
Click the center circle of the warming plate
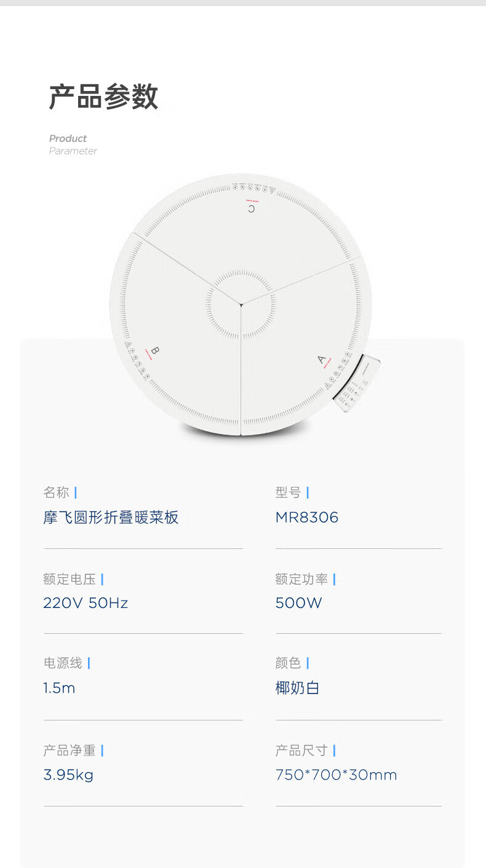coord(241,304)
